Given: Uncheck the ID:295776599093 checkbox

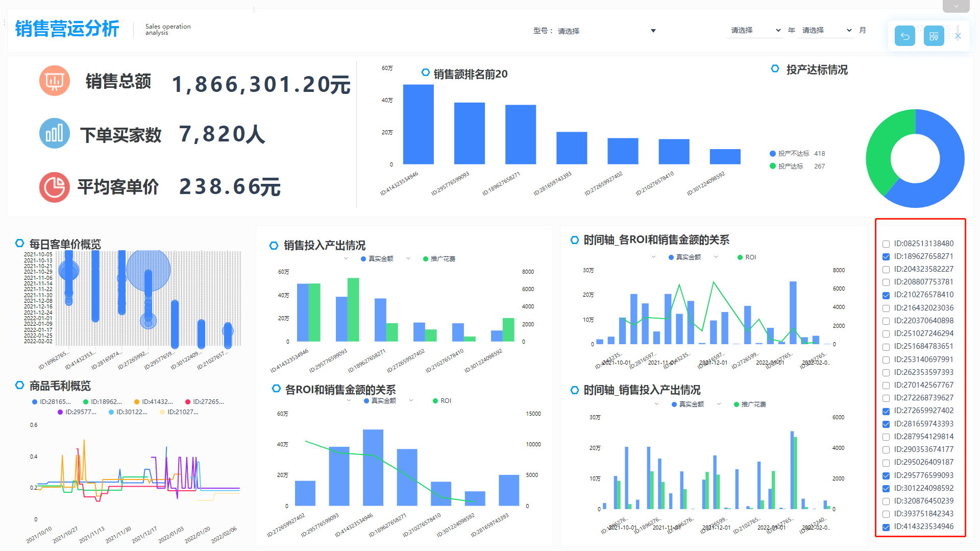Looking at the screenshot, I should 886,476.
